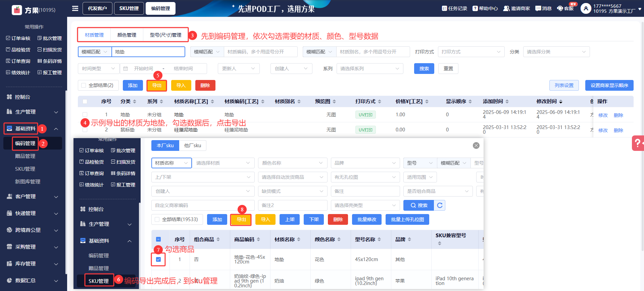Screen dimensions: 644x291
Task: Tick the 全部结果(19533) checkbox
Action: coord(157,219)
